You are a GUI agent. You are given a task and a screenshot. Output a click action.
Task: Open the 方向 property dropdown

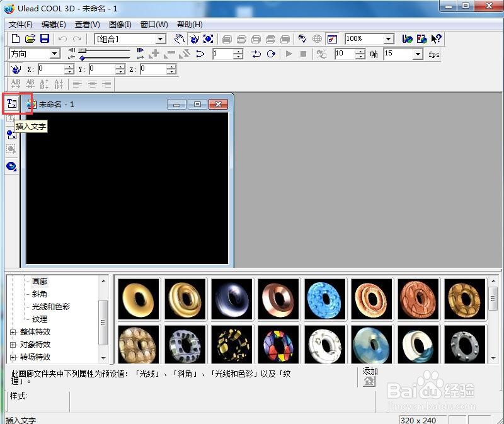click(x=55, y=54)
